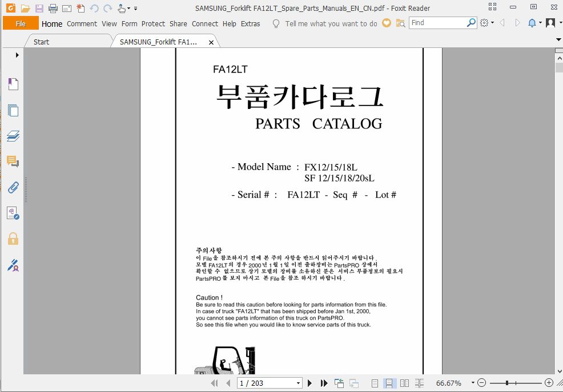Enable single page view mode
The image size is (563, 392).
coord(375,383)
